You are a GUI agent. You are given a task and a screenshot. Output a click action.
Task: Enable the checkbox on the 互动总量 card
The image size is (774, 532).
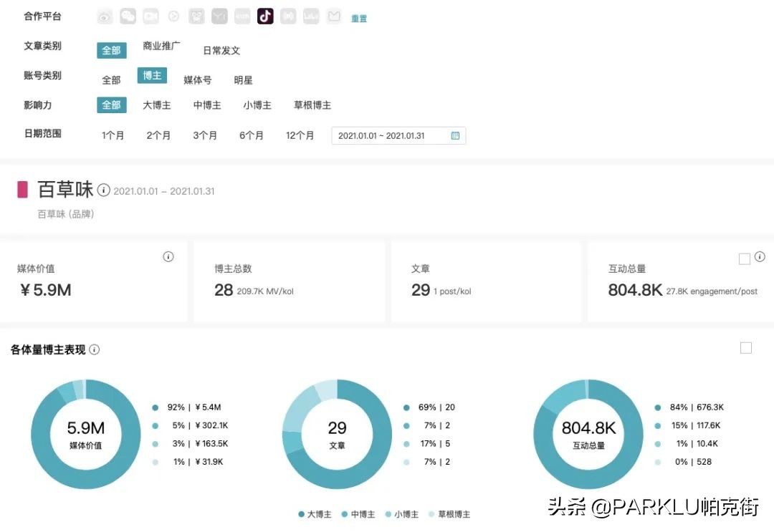point(745,258)
